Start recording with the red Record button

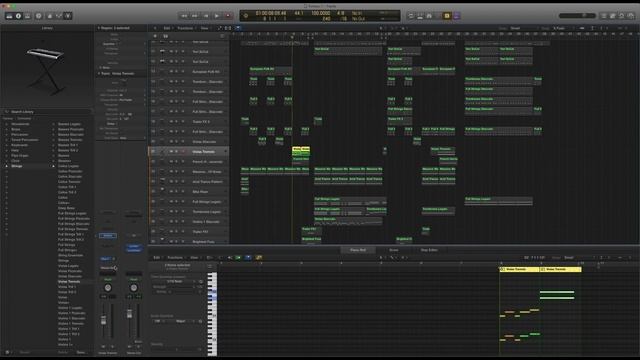[228, 16]
